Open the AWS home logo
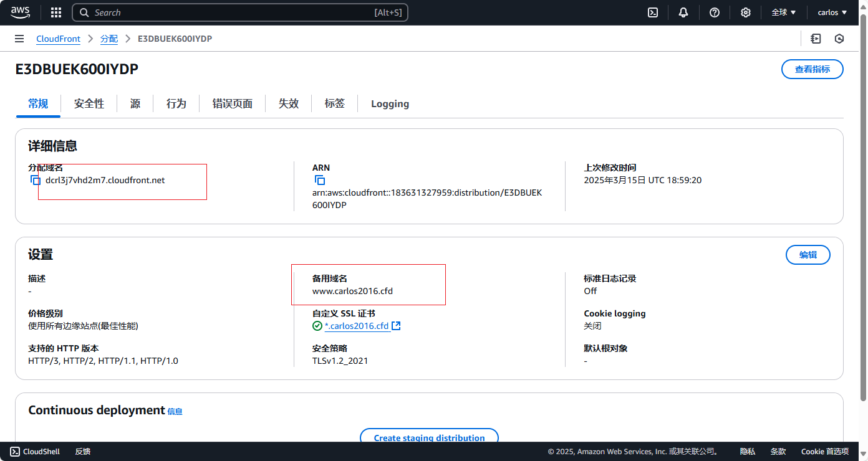 pos(20,12)
